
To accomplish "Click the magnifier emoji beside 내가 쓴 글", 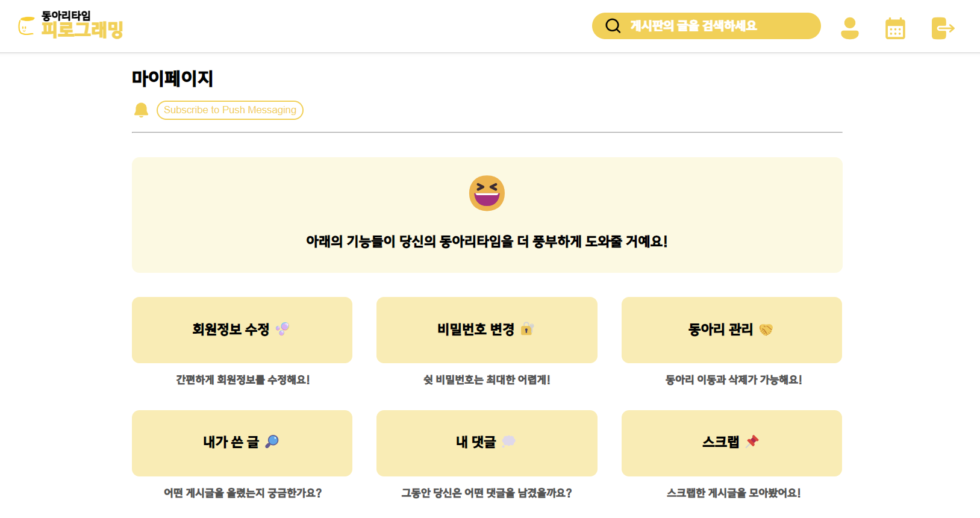I will pos(272,442).
